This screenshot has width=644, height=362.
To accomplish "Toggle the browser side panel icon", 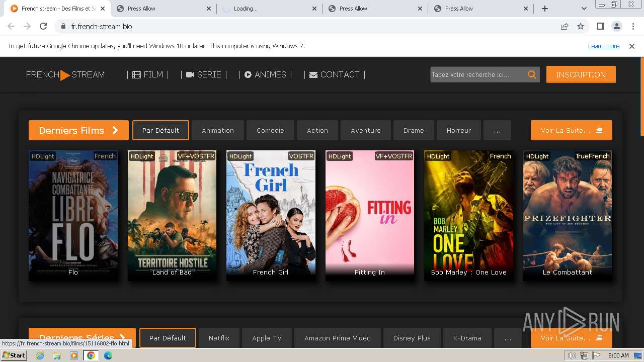I will (x=601, y=26).
